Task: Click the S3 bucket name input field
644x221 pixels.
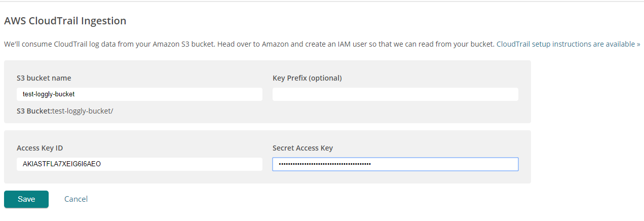Action: [x=139, y=94]
